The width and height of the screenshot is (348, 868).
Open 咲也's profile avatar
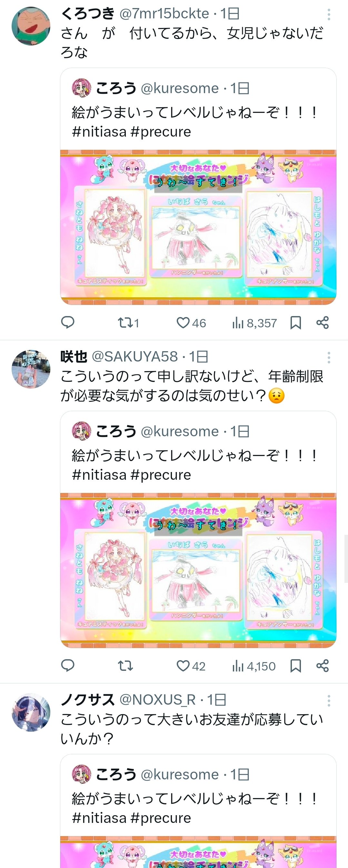tap(31, 369)
